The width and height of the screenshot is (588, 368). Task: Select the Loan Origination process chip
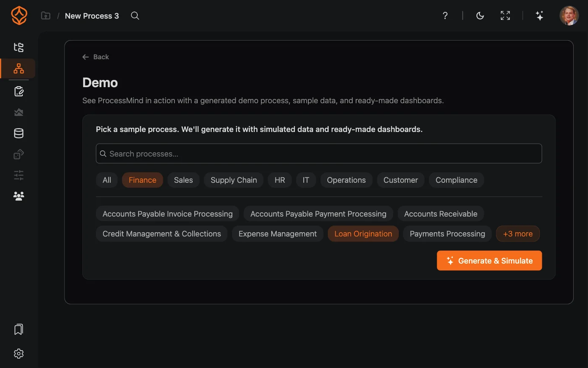click(363, 234)
